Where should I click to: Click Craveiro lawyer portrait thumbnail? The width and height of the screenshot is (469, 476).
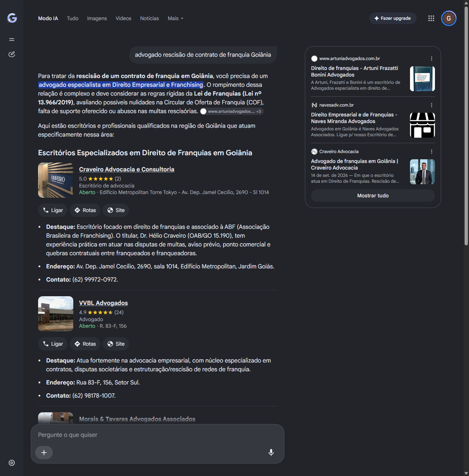click(422, 172)
